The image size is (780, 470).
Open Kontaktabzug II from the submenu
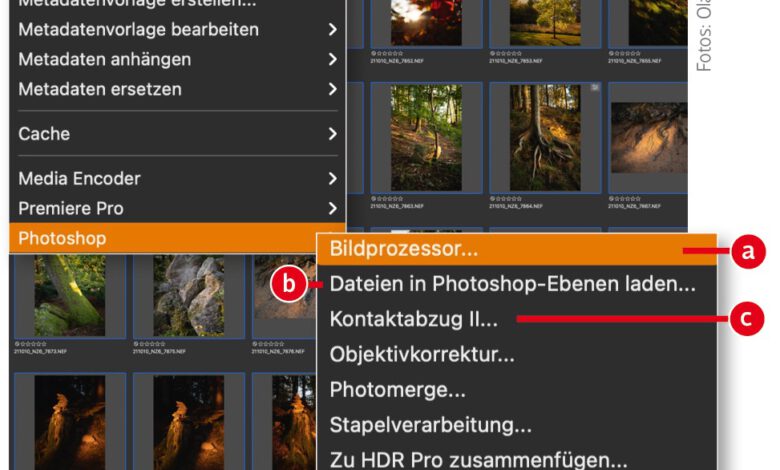pyautogui.click(x=516, y=319)
